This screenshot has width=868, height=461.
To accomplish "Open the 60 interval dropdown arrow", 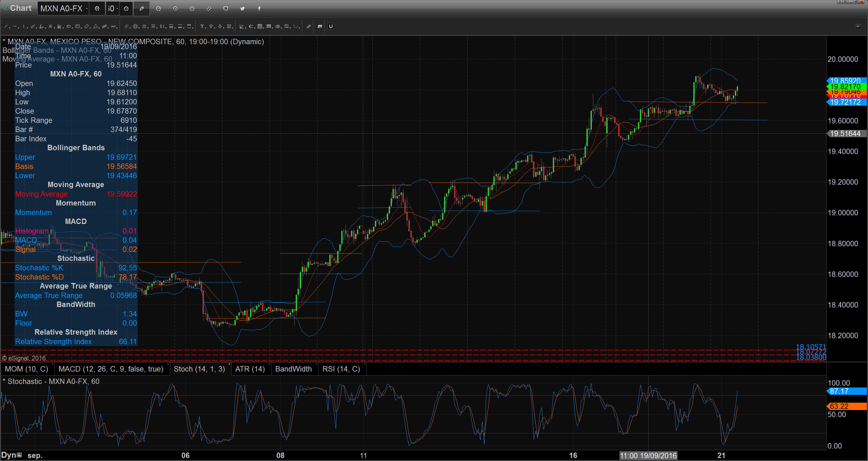I will pos(117,8).
